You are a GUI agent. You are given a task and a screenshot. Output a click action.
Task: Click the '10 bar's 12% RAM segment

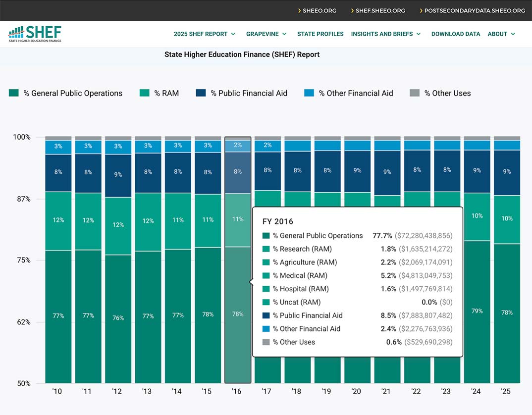tap(58, 220)
